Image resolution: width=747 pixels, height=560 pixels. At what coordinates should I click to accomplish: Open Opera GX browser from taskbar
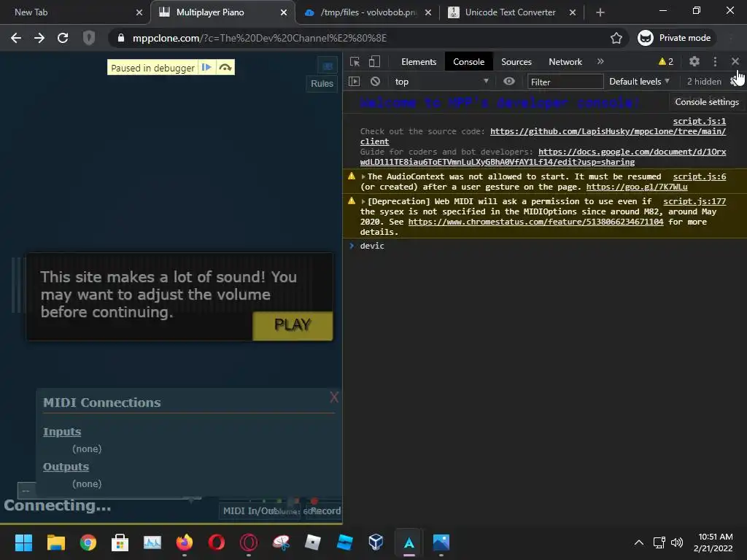[x=249, y=542]
